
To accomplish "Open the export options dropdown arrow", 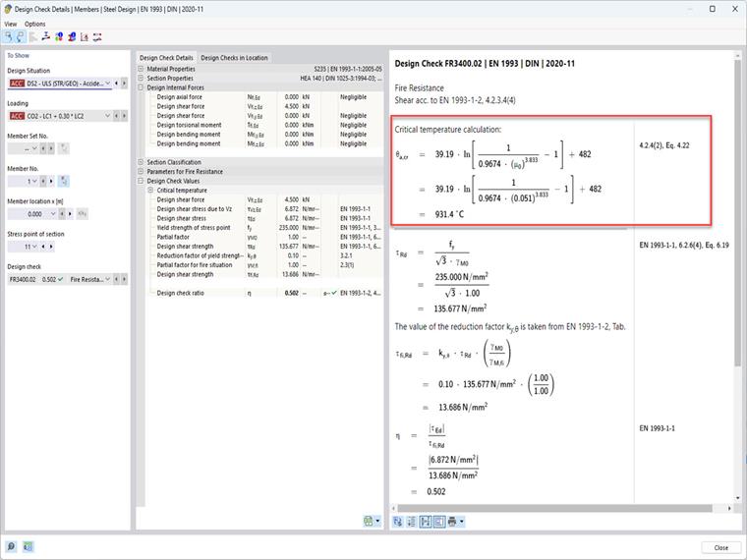I will coord(377,521).
